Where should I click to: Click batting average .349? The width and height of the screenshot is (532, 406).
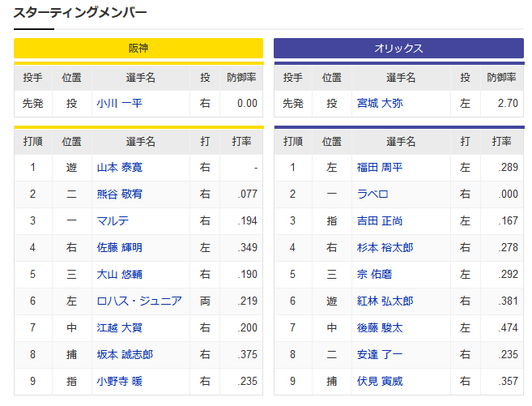click(248, 247)
